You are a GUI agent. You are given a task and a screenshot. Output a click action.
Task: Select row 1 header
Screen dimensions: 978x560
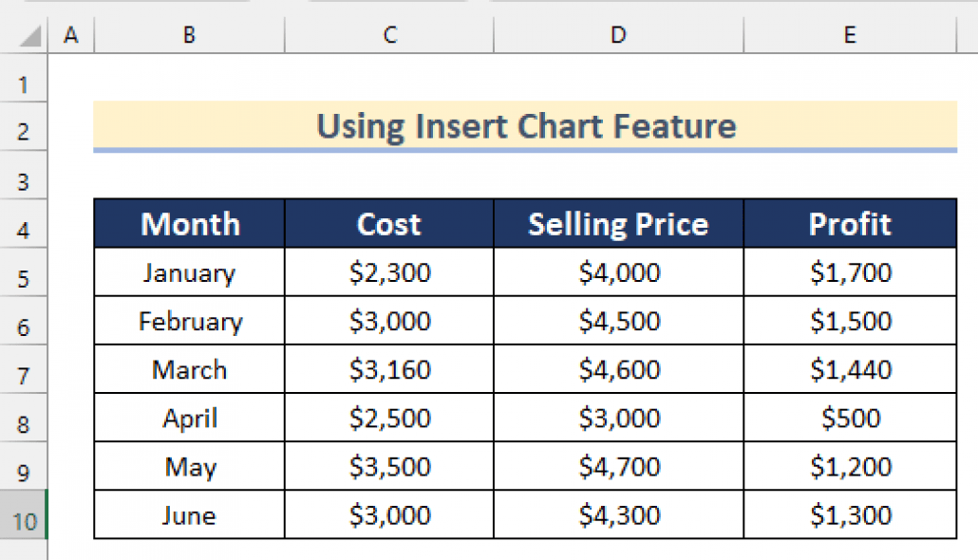pos(24,85)
